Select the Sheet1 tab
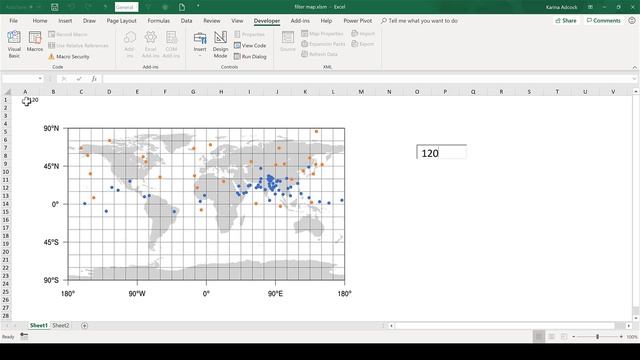Screen dimensions: 640x360 pos(39,325)
